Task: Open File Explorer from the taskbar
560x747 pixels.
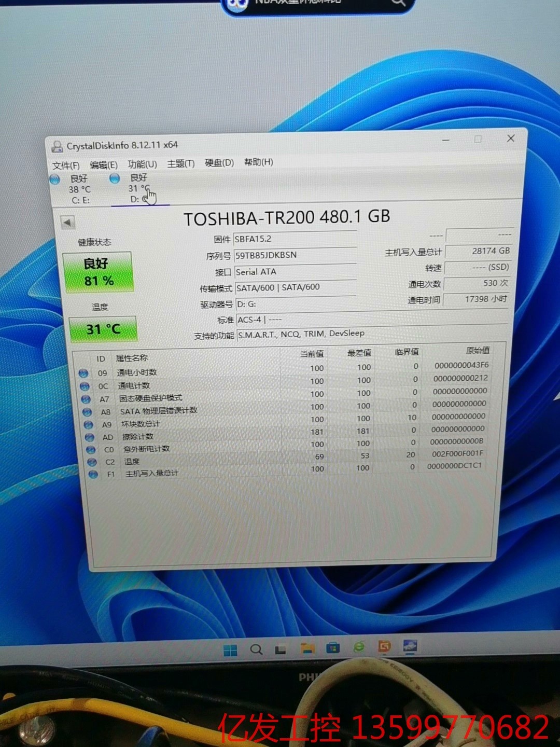Action: point(307,648)
